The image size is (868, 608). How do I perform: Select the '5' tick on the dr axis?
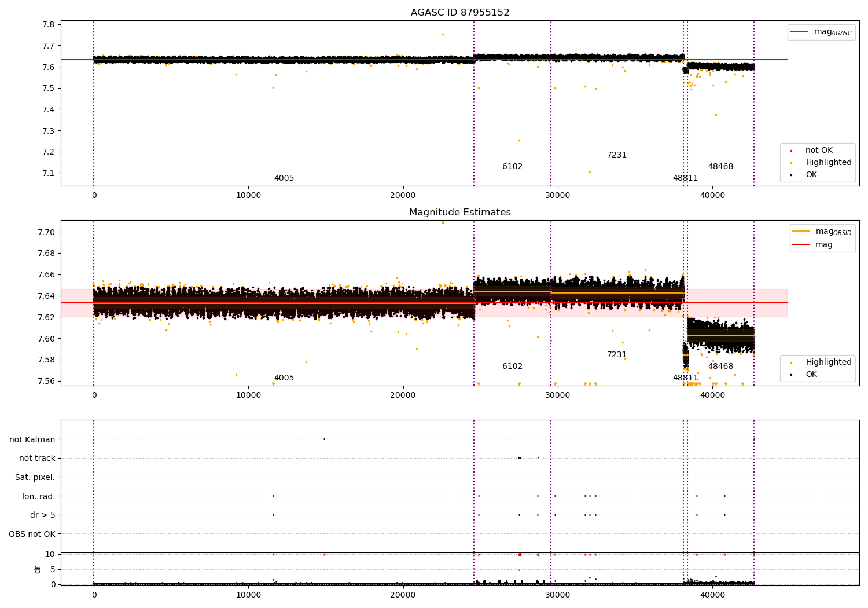(53, 569)
